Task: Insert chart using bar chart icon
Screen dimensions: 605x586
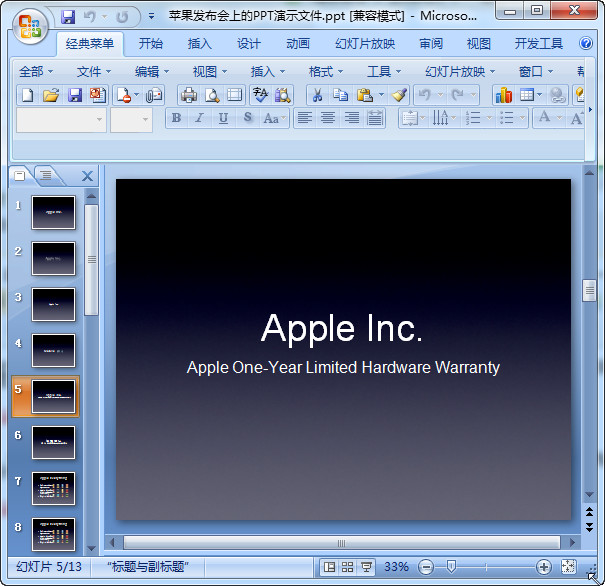Action: pyautogui.click(x=504, y=95)
